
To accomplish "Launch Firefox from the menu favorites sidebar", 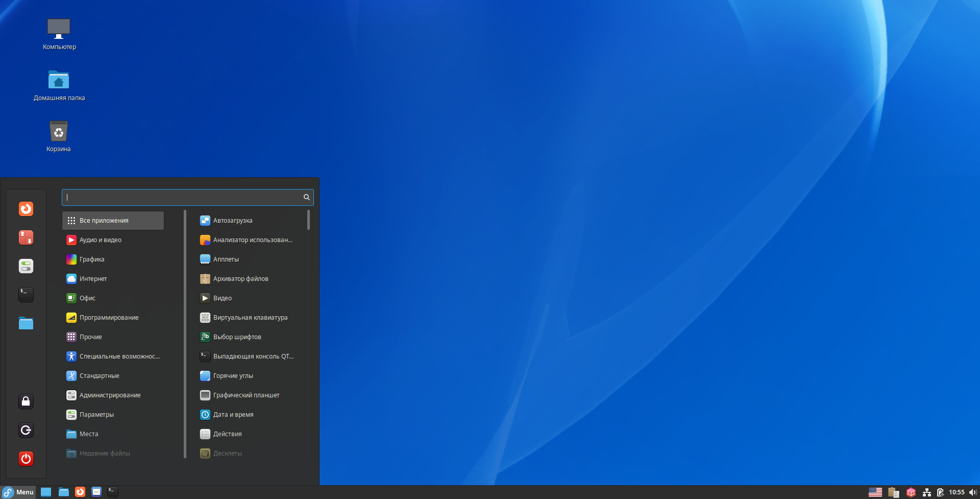I will click(x=26, y=209).
